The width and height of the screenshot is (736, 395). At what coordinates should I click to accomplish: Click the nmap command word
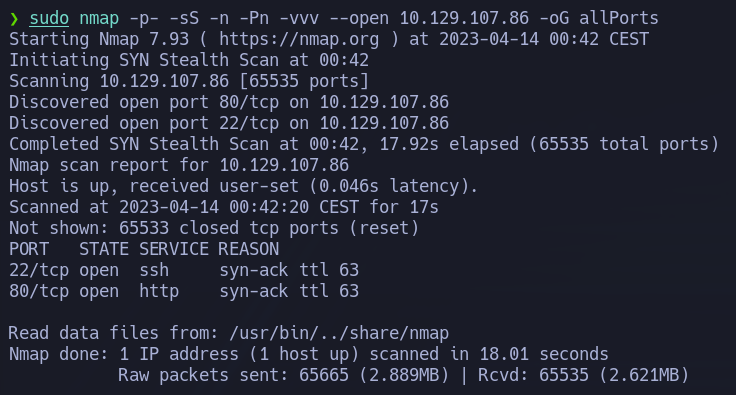[99, 19]
